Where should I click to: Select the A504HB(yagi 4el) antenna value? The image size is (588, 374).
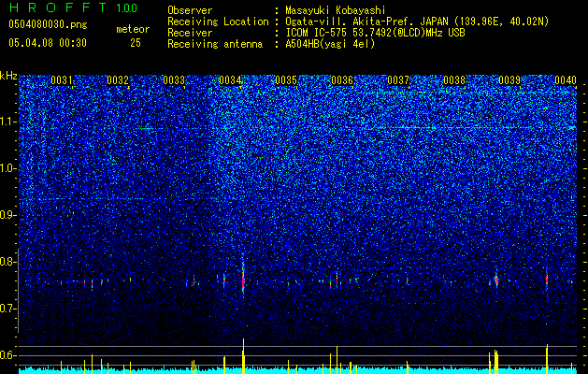pyautogui.click(x=330, y=44)
